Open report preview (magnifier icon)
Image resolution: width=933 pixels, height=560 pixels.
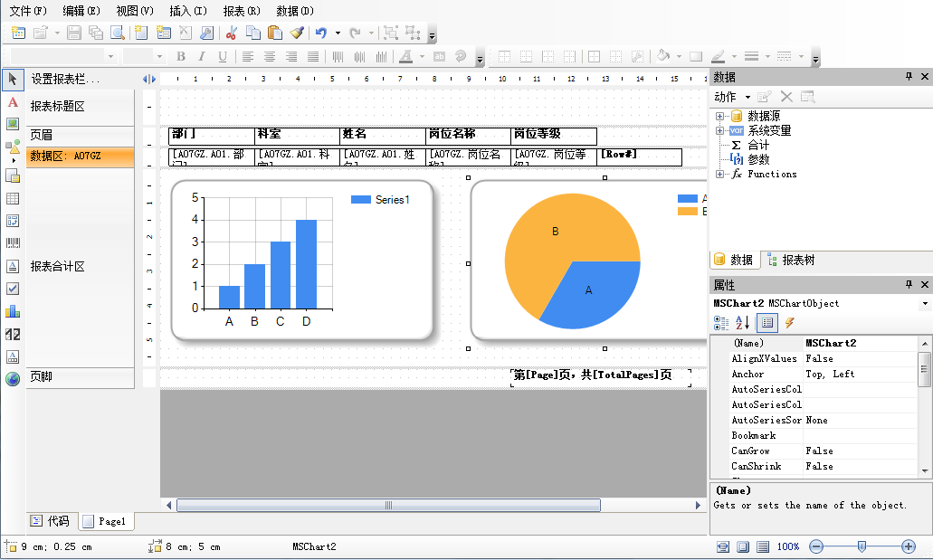[118, 33]
